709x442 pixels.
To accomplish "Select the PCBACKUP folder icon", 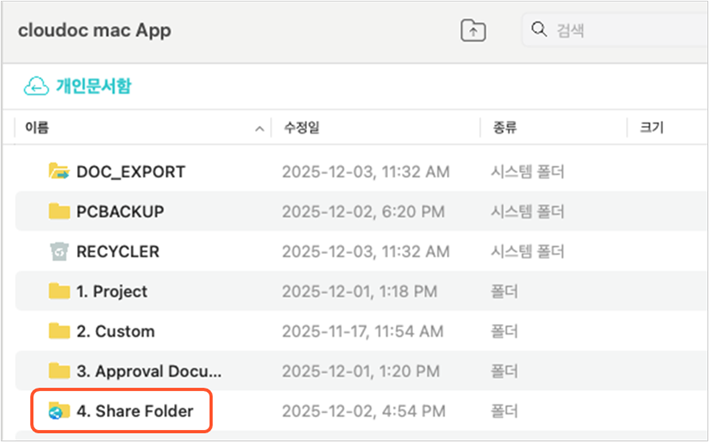I will click(x=59, y=211).
